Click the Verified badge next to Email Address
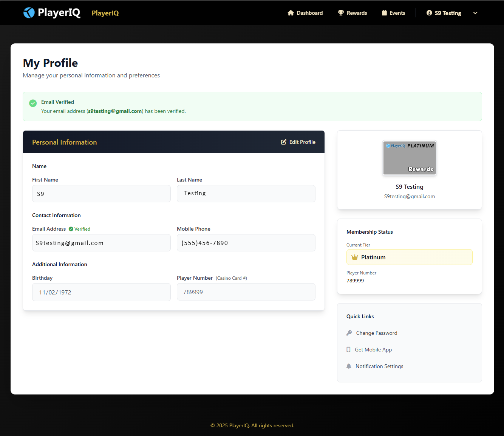This screenshot has height=436, width=504. click(79, 229)
